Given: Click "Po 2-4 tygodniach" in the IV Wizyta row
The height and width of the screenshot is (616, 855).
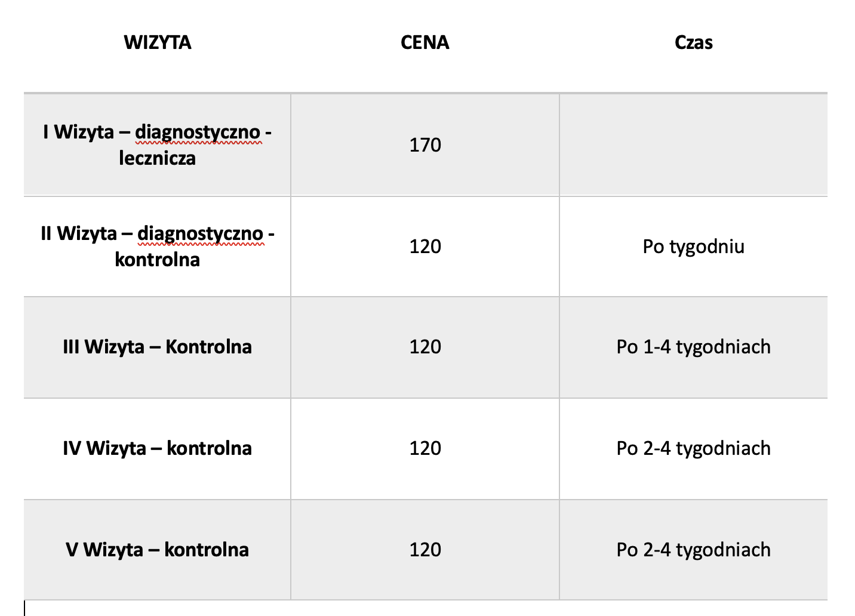Looking at the screenshot, I should pyautogui.click(x=693, y=448).
